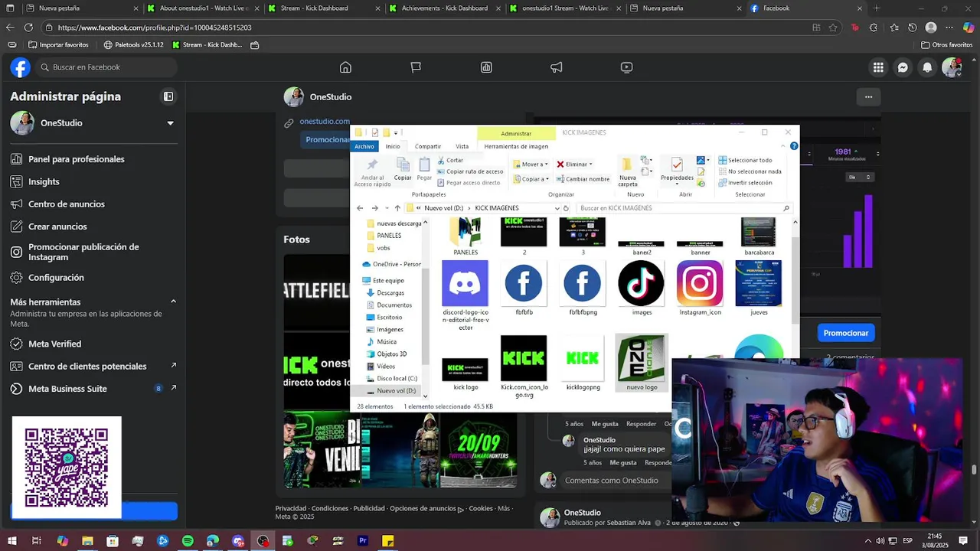Viewport: 980px width, 551px height.
Task: Click Cambiar nombre in Explorer ribbon
Action: [x=583, y=179]
